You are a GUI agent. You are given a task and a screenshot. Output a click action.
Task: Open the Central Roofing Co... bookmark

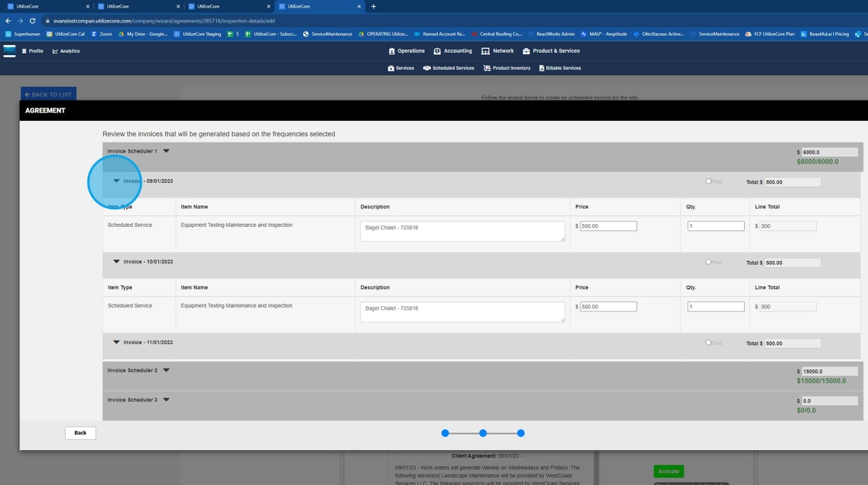(x=497, y=34)
